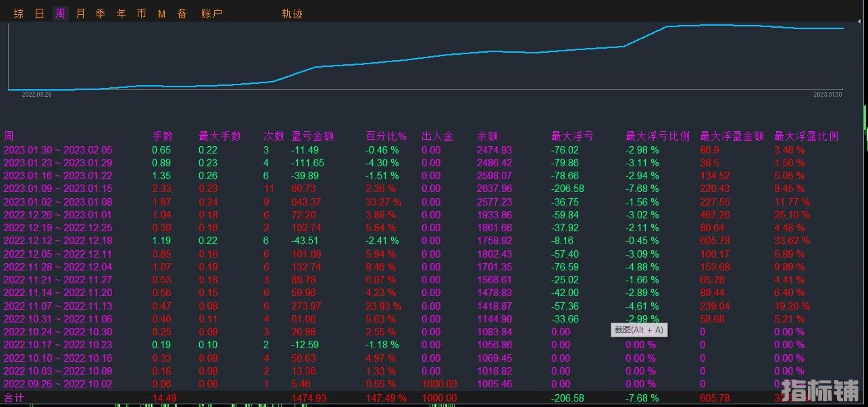Open the 季 quarterly tab
This screenshot has width=868, height=407.
pyautogui.click(x=100, y=14)
